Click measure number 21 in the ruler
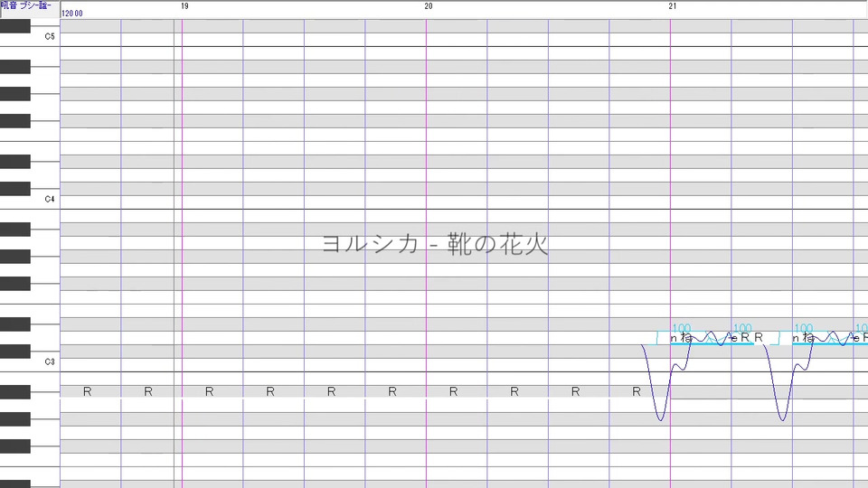The height and width of the screenshot is (488, 868). point(673,6)
